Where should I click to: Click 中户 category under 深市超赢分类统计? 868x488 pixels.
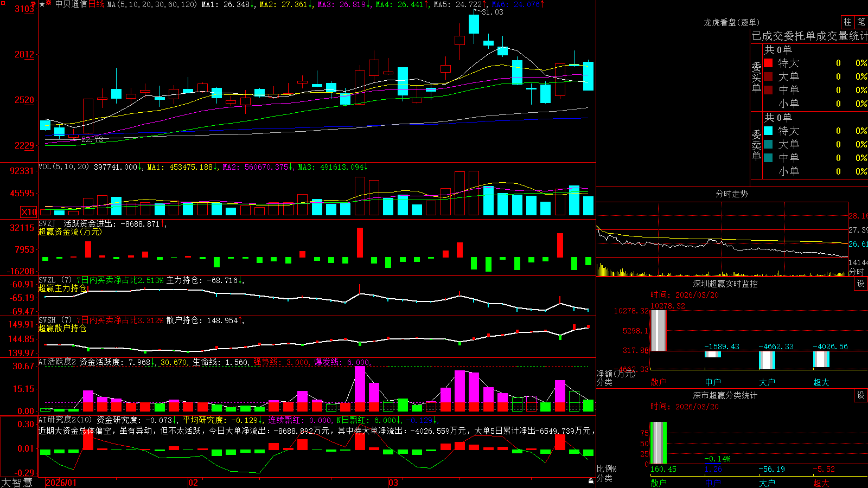(x=713, y=483)
